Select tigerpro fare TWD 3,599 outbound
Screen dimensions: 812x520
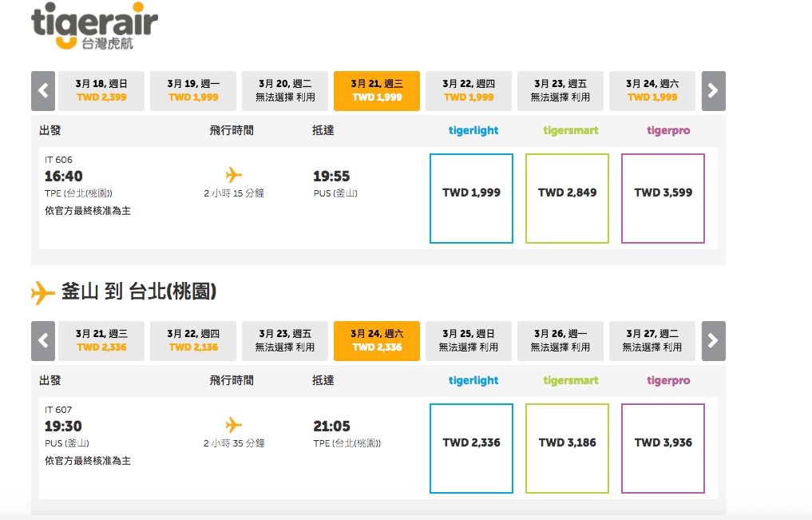tap(663, 198)
